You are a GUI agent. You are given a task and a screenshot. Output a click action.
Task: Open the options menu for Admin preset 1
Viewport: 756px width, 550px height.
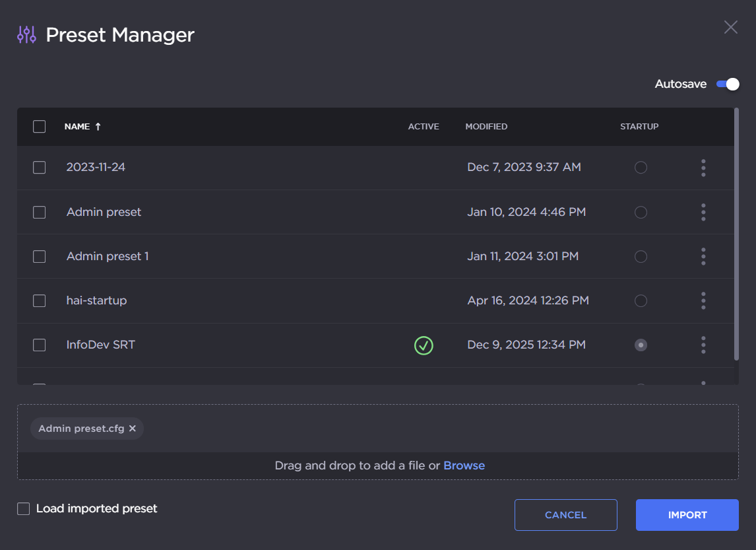703,256
